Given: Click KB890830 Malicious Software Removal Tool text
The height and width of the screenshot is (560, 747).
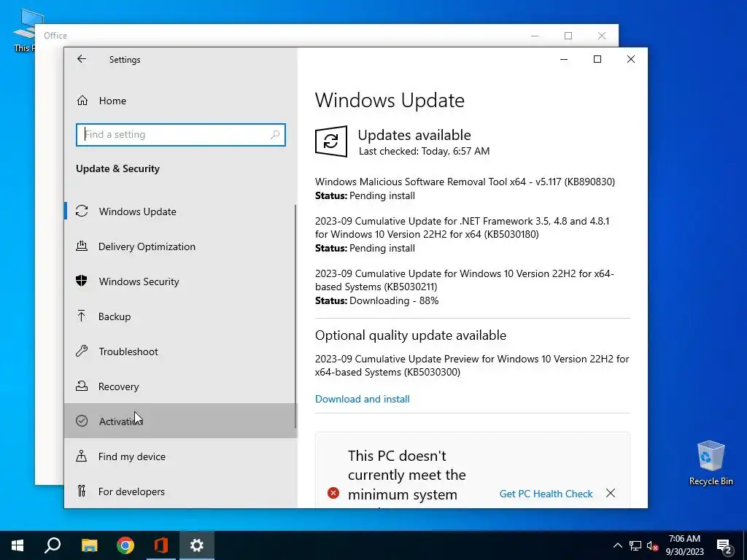Looking at the screenshot, I should [x=465, y=182].
